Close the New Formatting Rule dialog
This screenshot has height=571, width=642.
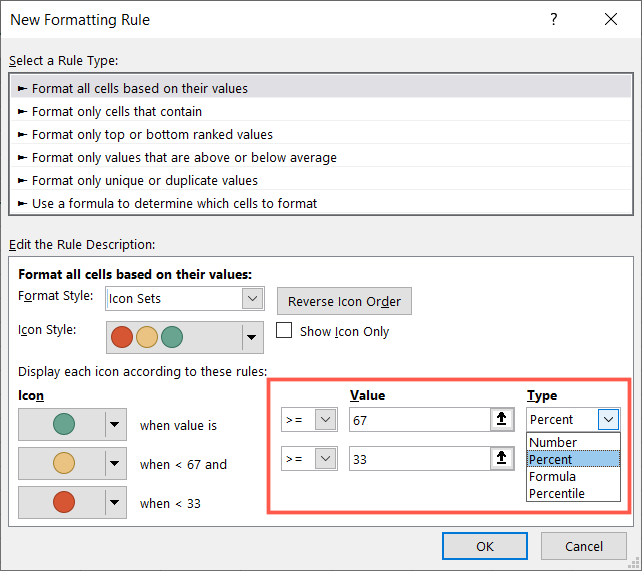(x=611, y=20)
